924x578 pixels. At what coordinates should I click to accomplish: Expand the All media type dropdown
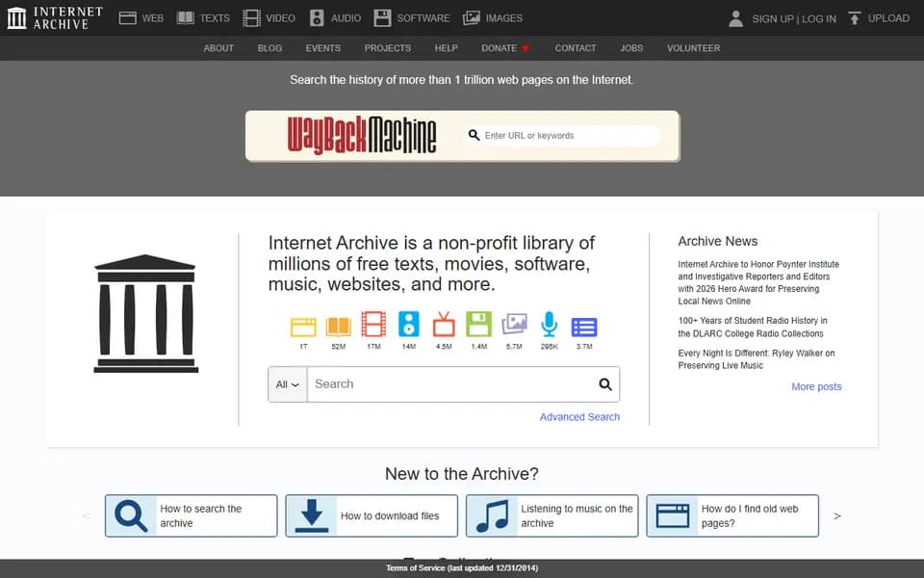(x=288, y=384)
